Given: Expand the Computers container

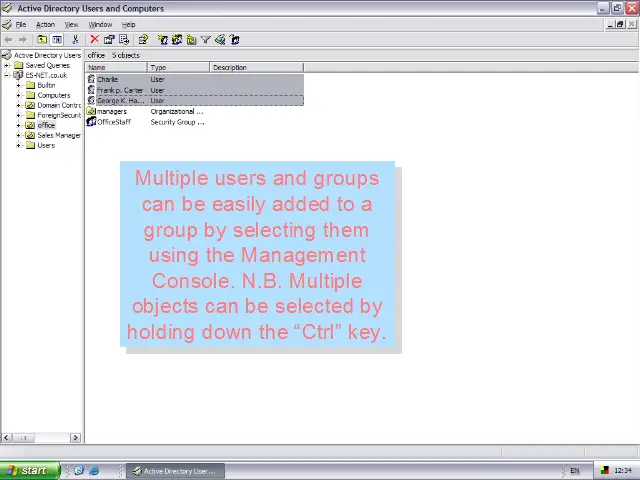Looking at the screenshot, I should coord(18,95).
